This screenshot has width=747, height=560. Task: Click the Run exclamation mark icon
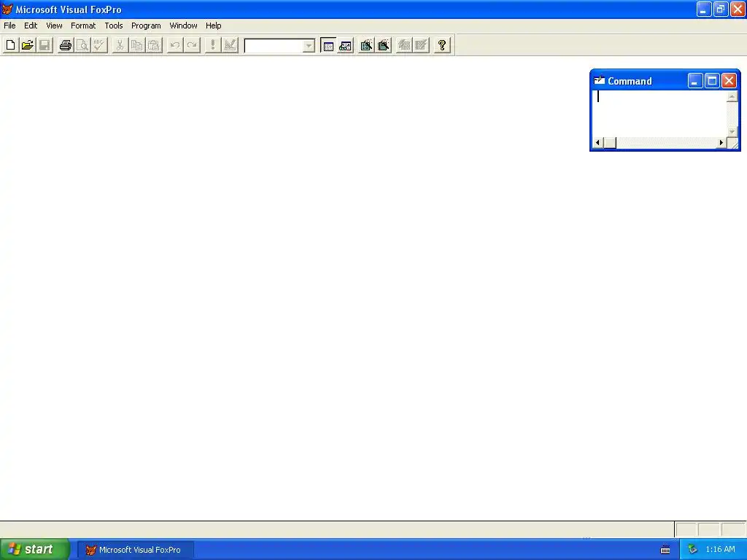(212, 45)
